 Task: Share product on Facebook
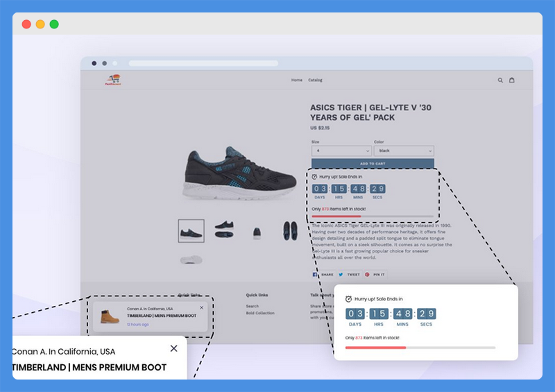[x=323, y=275]
